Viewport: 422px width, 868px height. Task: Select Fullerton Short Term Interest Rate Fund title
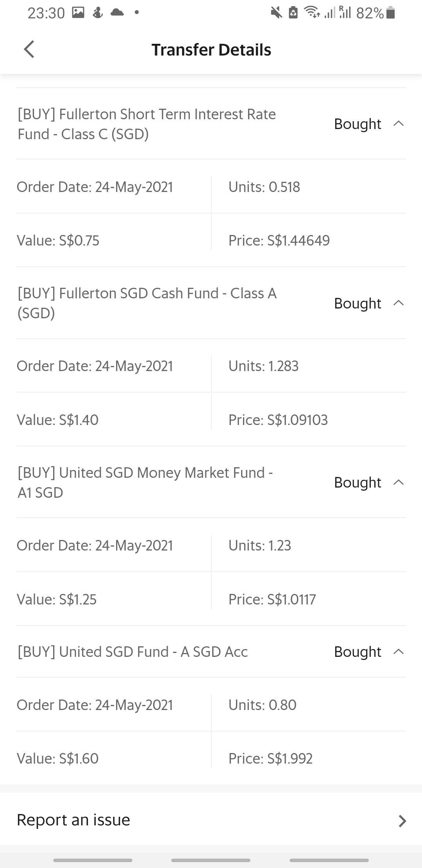(147, 124)
